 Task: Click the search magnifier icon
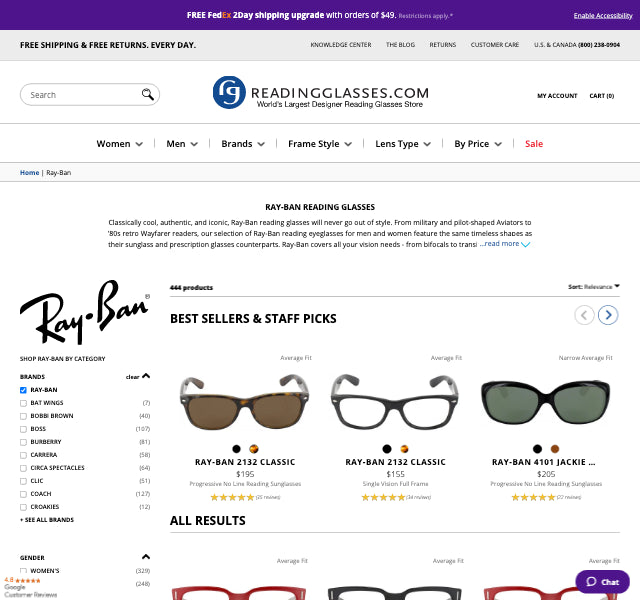pyautogui.click(x=147, y=94)
